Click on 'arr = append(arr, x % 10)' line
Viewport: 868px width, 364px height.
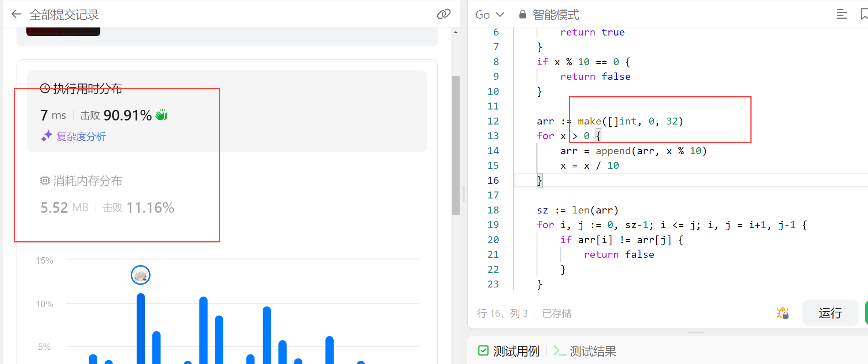634,151
